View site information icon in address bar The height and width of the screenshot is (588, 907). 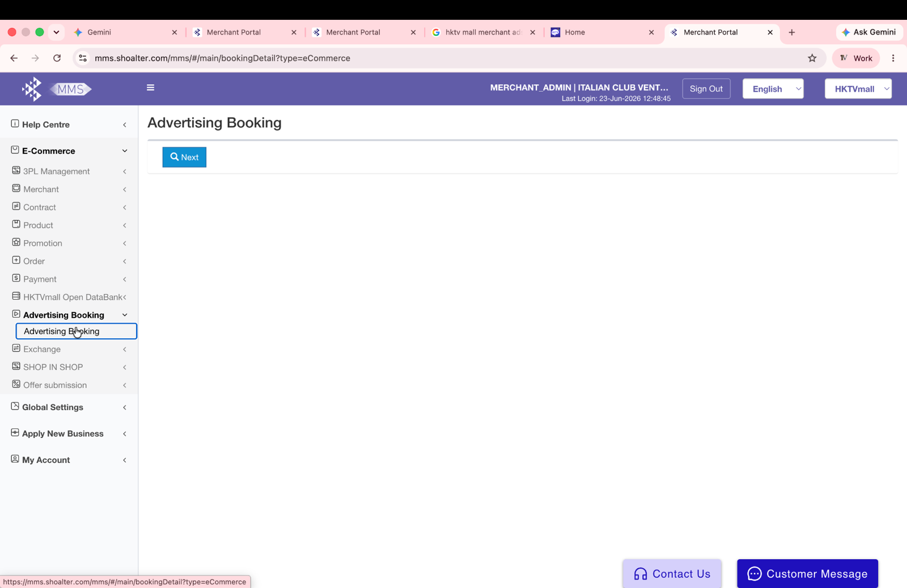pos(83,58)
